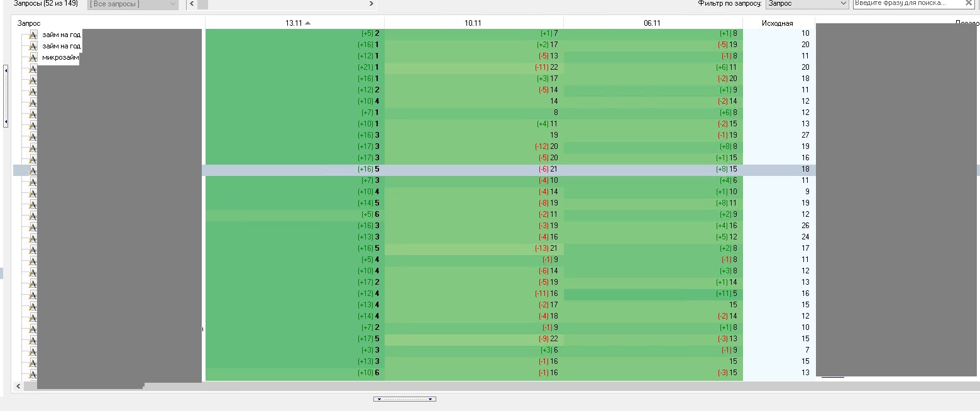Viewport: 980px width, 411px height.
Task: Click the 7 value in Исходная column
Action: pos(807,350)
